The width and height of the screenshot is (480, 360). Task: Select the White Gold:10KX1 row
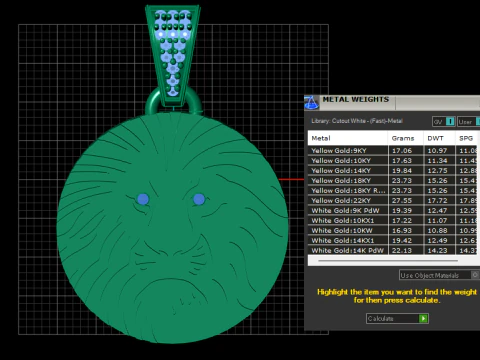(x=392, y=220)
